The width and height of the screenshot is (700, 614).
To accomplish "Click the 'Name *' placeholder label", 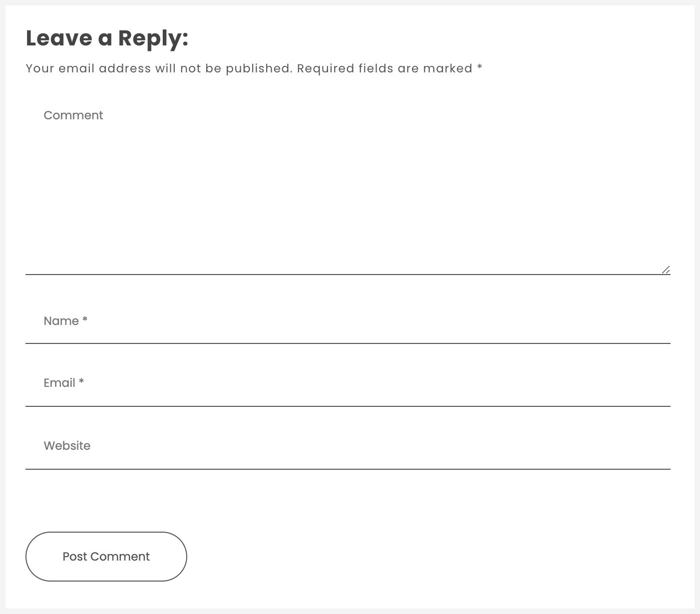I will pyautogui.click(x=65, y=321).
